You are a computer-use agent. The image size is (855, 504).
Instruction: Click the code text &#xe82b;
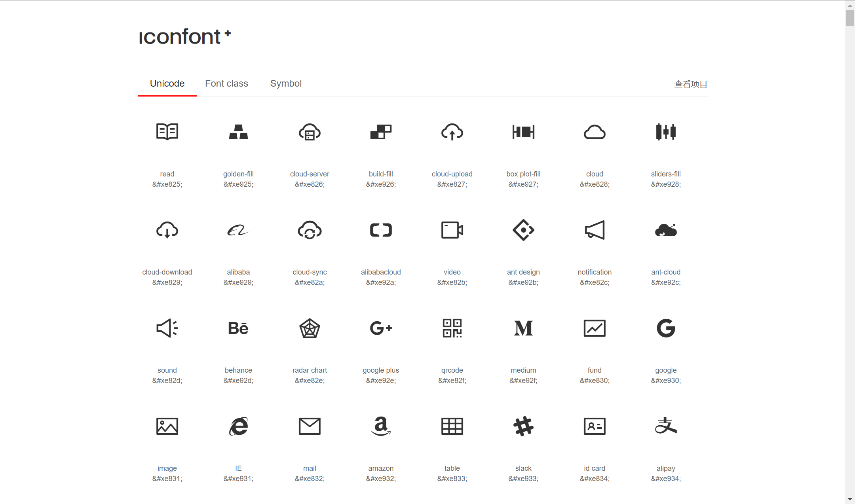click(452, 282)
